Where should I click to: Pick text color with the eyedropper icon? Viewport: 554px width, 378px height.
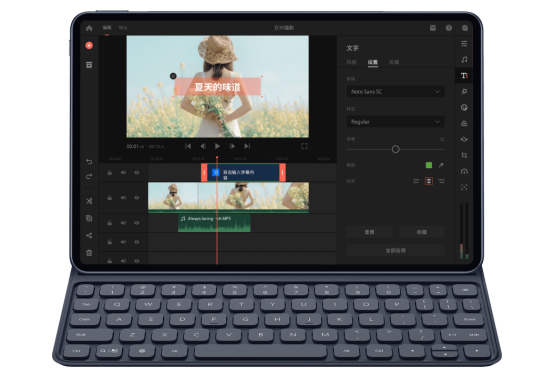(x=441, y=165)
